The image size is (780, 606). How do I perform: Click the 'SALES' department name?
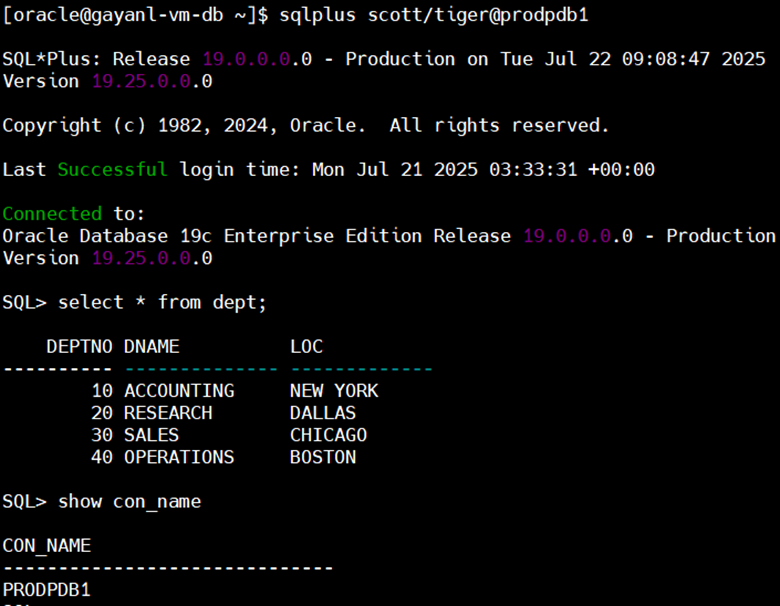pos(151,435)
